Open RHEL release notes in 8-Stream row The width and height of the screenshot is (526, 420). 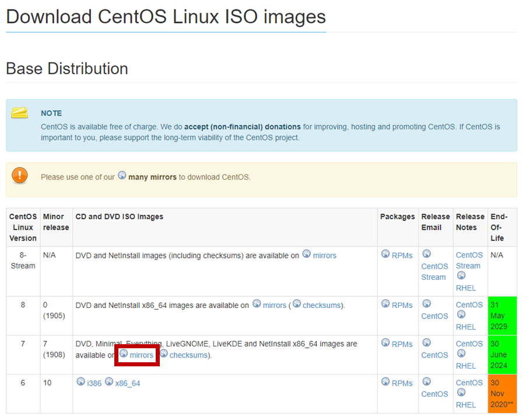(465, 288)
